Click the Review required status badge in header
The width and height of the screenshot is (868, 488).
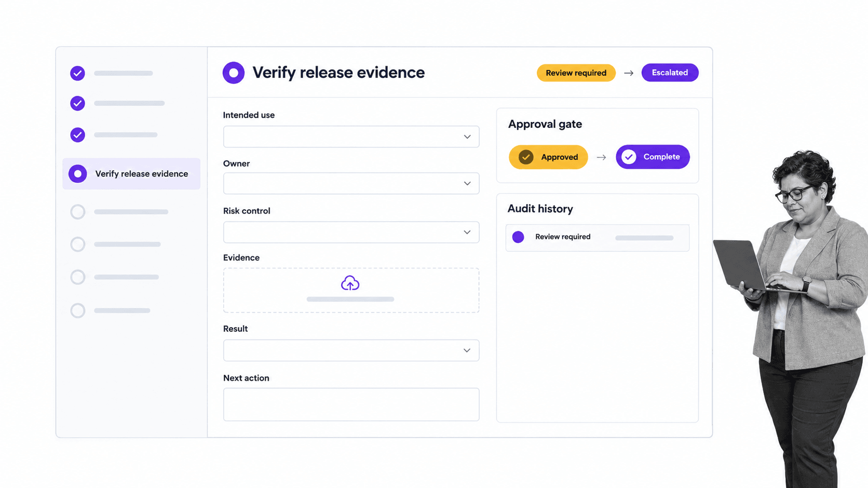point(576,73)
